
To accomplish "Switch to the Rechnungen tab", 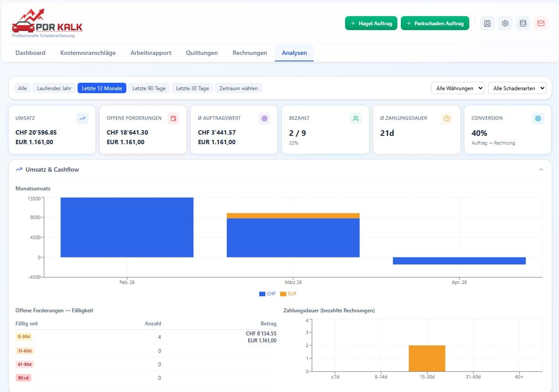I will [250, 53].
